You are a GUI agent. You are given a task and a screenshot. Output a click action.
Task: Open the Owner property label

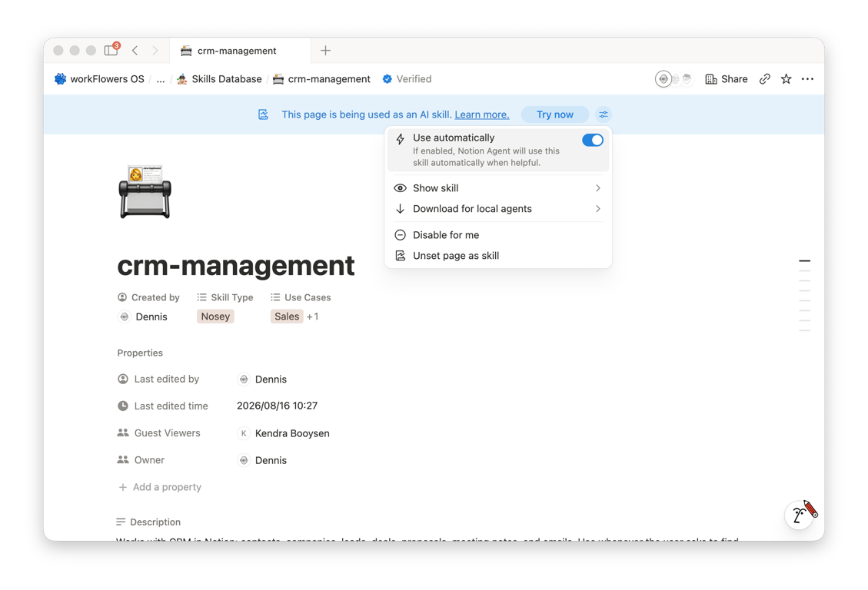point(141,460)
